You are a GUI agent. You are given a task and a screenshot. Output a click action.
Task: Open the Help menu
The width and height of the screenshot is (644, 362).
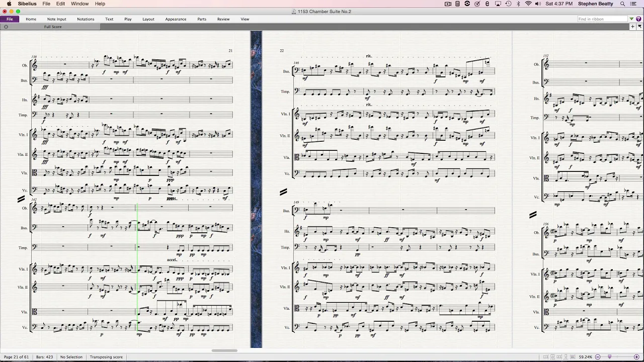[x=100, y=4]
